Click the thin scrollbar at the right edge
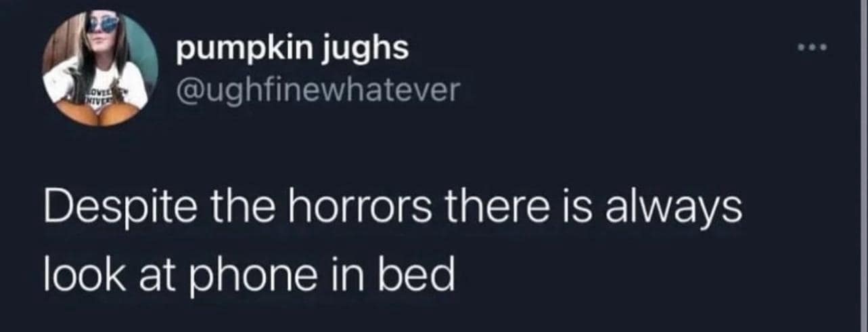868x332 pixels. [865, 166]
